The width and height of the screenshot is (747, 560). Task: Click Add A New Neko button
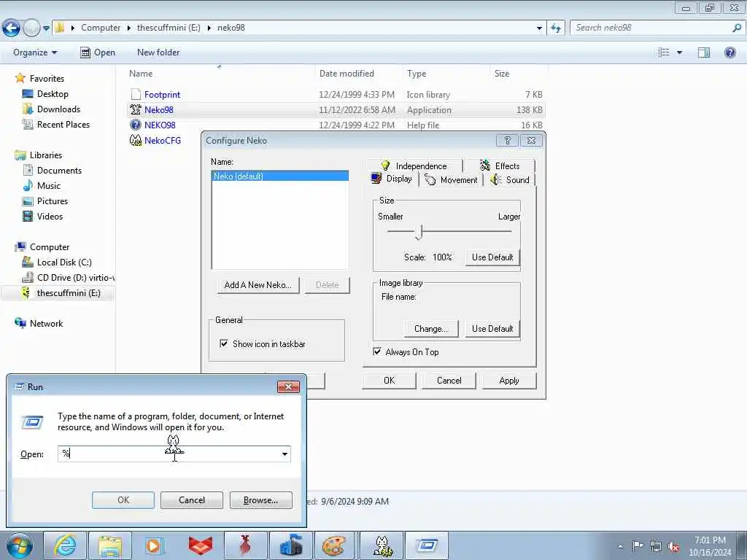258,285
